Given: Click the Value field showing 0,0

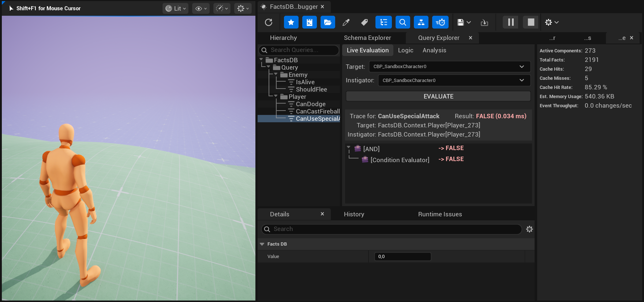Looking at the screenshot, I should pyautogui.click(x=402, y=257).
